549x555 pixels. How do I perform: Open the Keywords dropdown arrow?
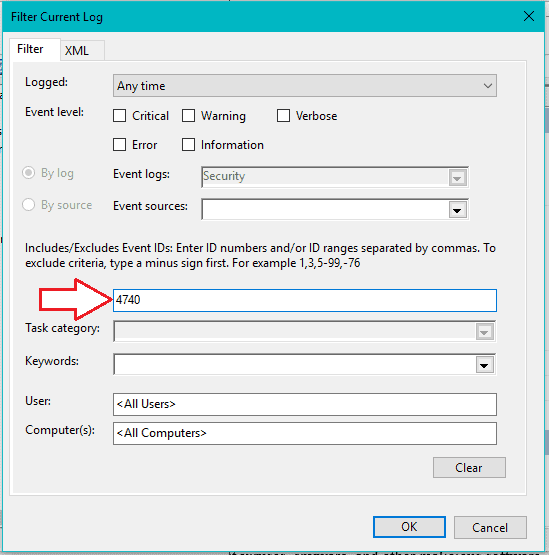click(484, 365)
